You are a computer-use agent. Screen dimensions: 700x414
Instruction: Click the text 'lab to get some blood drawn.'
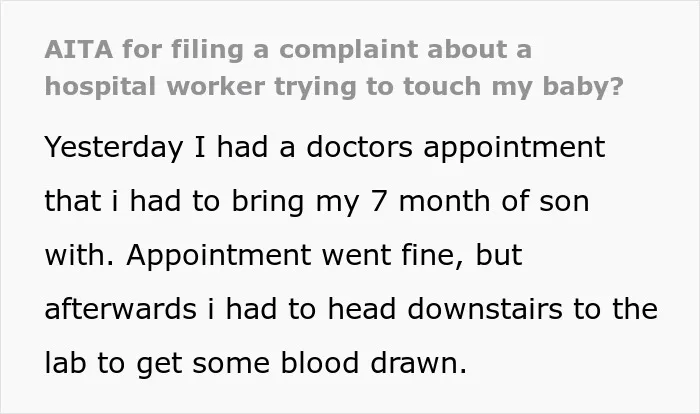tap(256, 363)
